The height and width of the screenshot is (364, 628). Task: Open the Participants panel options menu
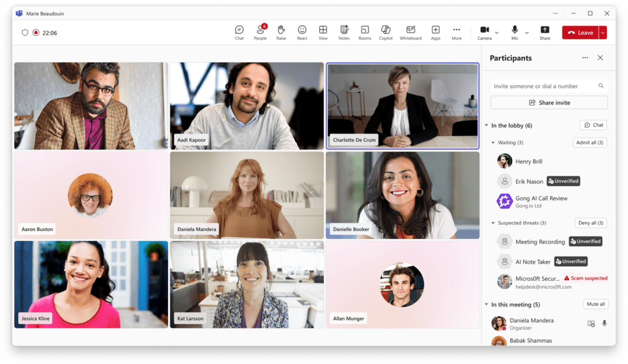point(585,58)
